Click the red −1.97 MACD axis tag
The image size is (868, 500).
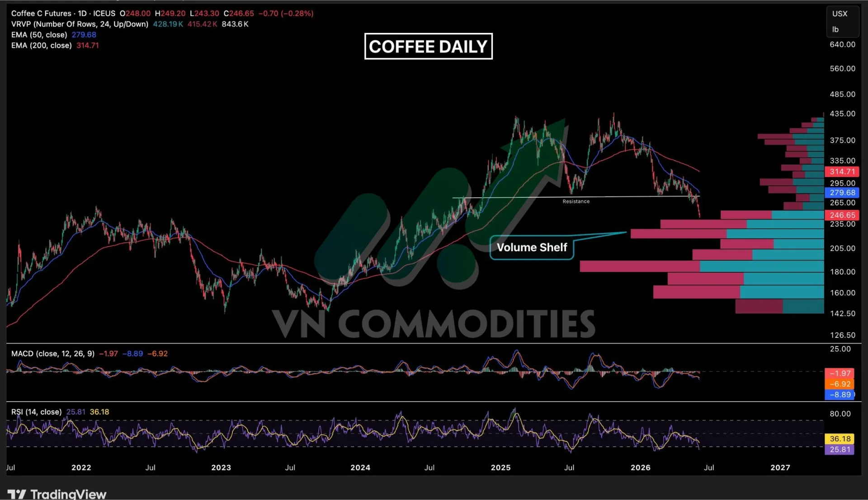(x=840, y=374)
